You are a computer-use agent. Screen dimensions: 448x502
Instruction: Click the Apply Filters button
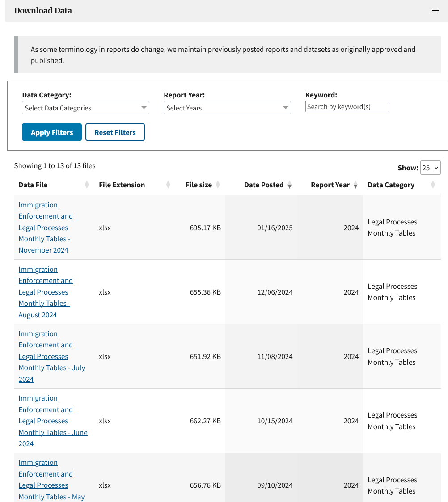(52, 132)
